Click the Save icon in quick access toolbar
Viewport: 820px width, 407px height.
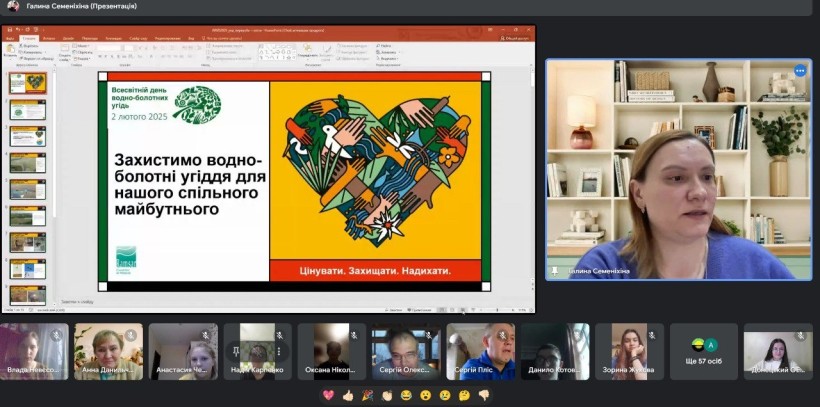point(9,30)
